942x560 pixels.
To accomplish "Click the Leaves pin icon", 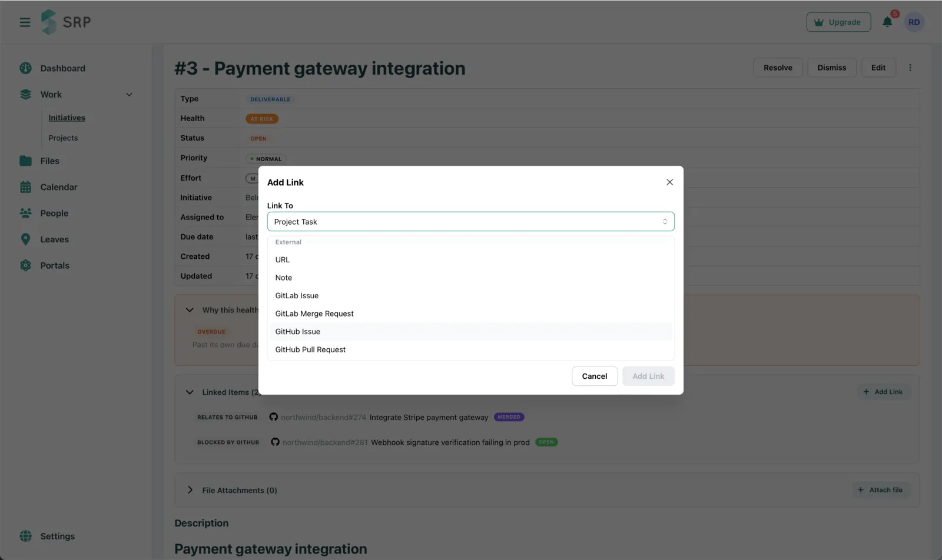I will pyautogui.click(x=25, y=239).
